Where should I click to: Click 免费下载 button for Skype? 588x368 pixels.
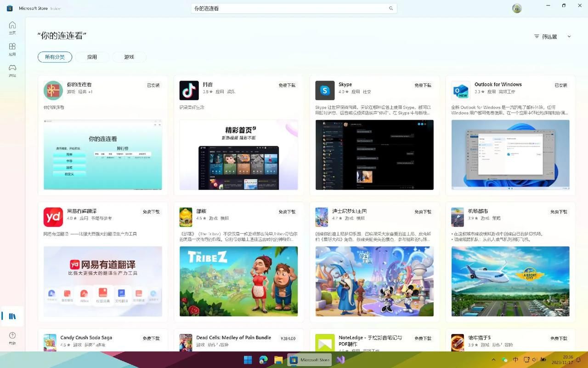click(423, 86)
